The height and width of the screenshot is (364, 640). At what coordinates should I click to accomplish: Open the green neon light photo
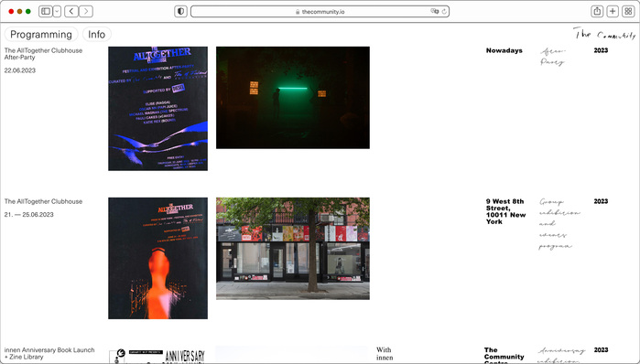[293, 98]
